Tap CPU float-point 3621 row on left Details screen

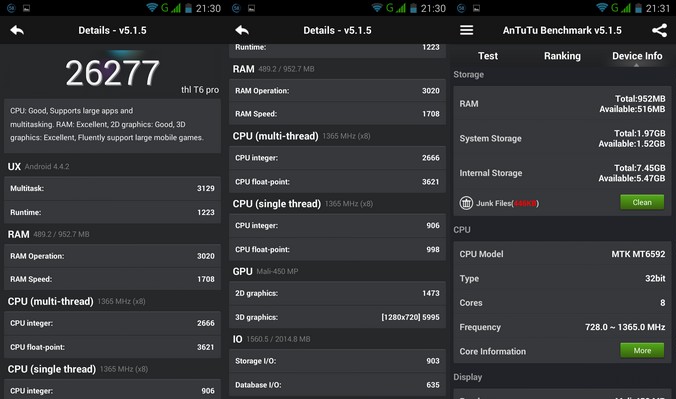pyautogui.click(x=113, y=347)
